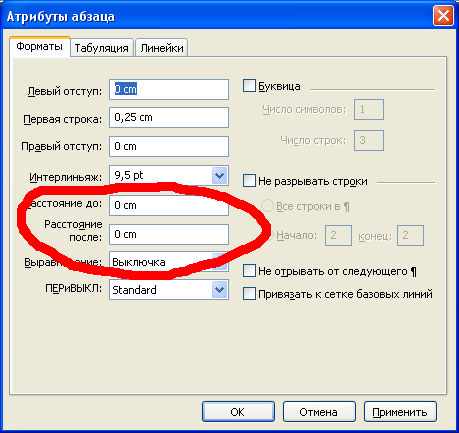459x433 pixels.
Task: Click the конец value field
Action: coord(410,236)
